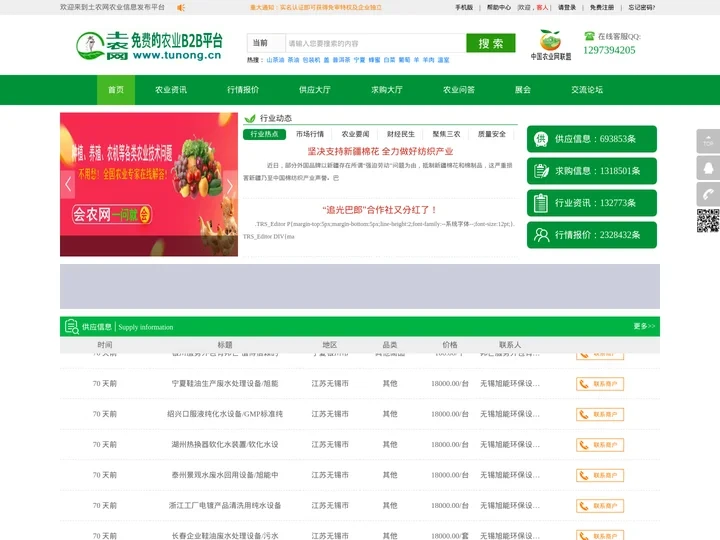Open listing 绍兴口服液纯化水设备/GMP标准纯

225,414
